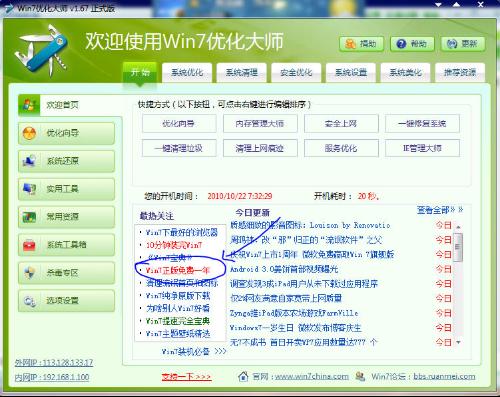Open the 为啥别人Win7好看 hot topic link
The height and width of the screenshot is (397, 500).
pos(178,308)
